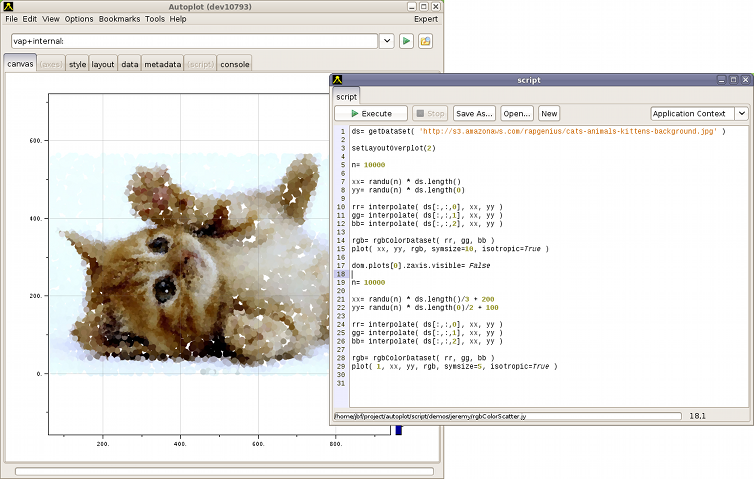Click the script window title icon
754x479 pixels.
pos(338,80)
